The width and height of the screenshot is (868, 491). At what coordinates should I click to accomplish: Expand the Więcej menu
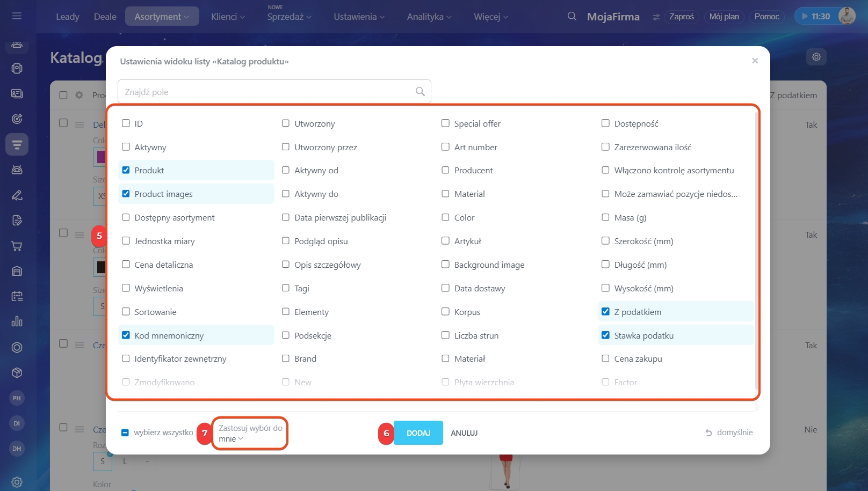[490, 17]
